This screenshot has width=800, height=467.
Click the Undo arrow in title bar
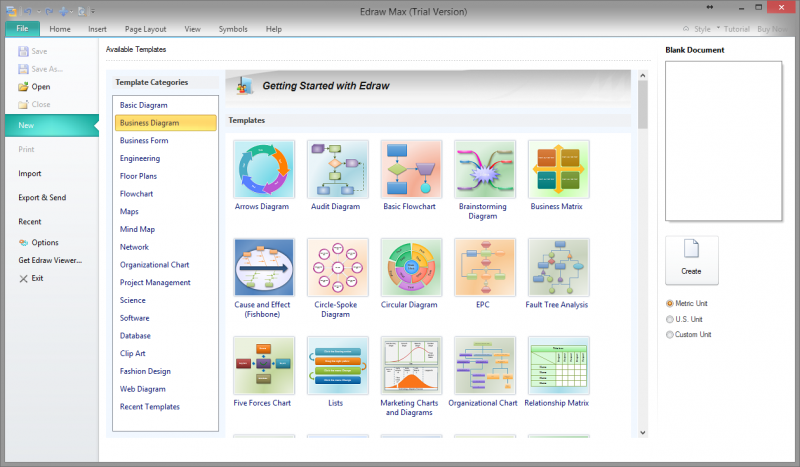(x=28, y=11)
